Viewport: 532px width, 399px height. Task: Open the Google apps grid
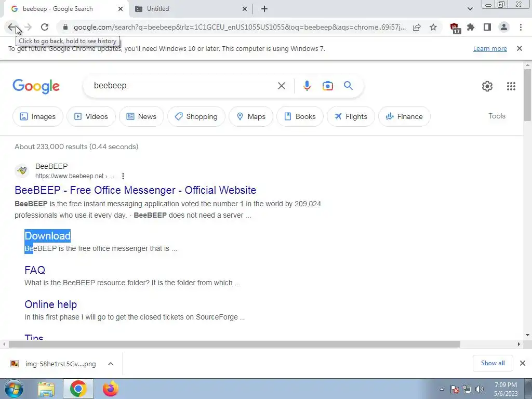click(511, 86)
